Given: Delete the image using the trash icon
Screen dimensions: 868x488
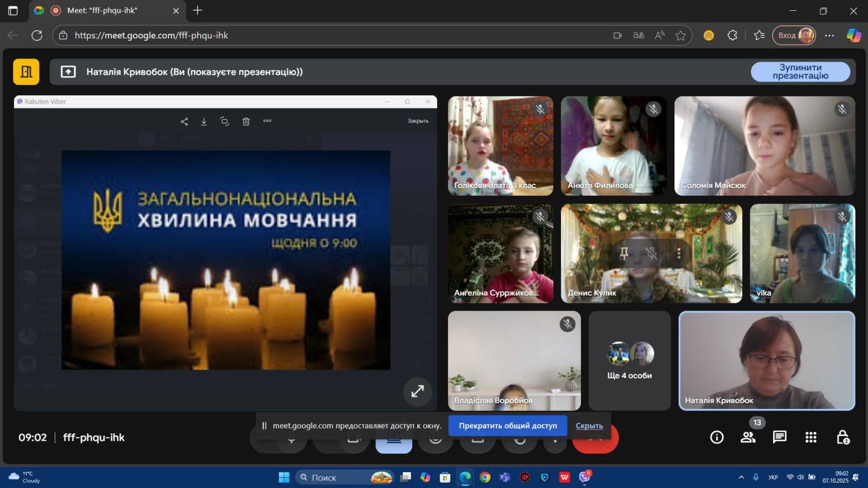Looking at the screenshot, I should (x=246, y=121).
